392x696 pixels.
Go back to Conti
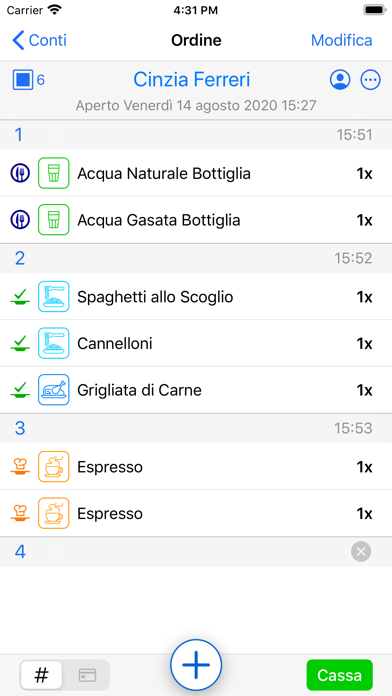[40, 40]
